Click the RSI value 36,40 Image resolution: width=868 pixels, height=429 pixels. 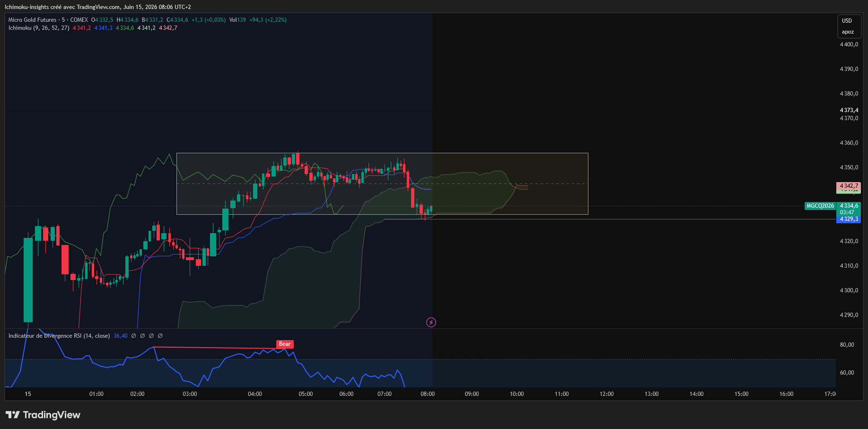tap(121, 336)
